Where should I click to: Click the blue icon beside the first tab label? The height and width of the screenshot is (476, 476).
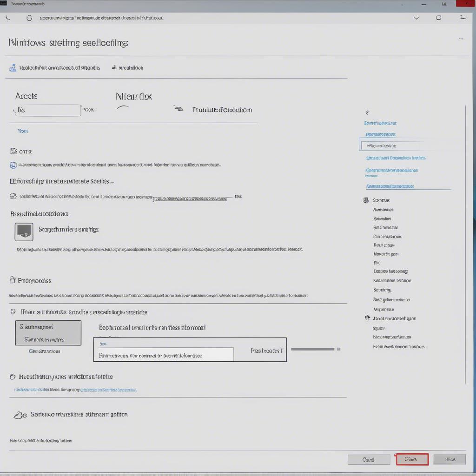click(13, 68)
